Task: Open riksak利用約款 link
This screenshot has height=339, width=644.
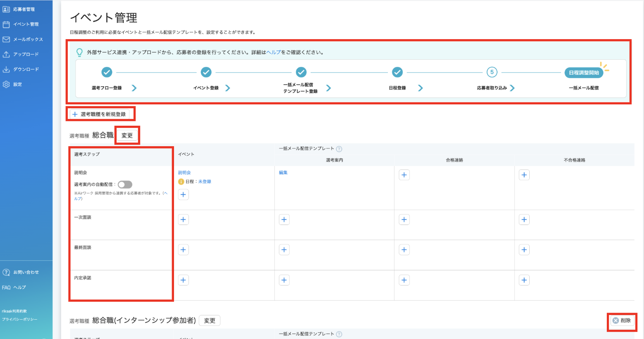Action: pyautogui.click(x=14, y=311)
